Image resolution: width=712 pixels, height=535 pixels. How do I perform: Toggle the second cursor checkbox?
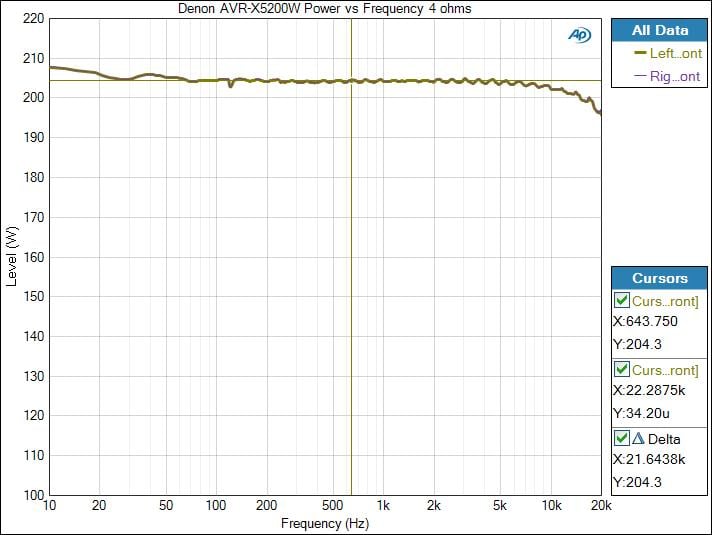pos(622,370)
